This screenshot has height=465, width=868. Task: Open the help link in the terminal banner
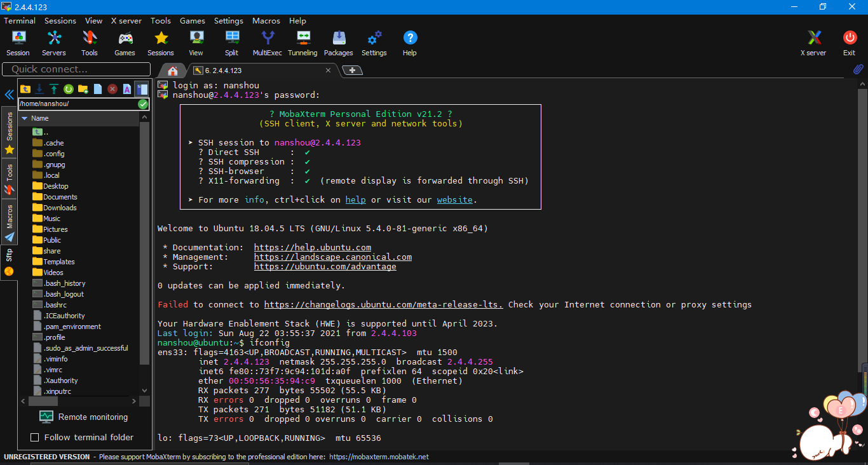click(355, 199)
